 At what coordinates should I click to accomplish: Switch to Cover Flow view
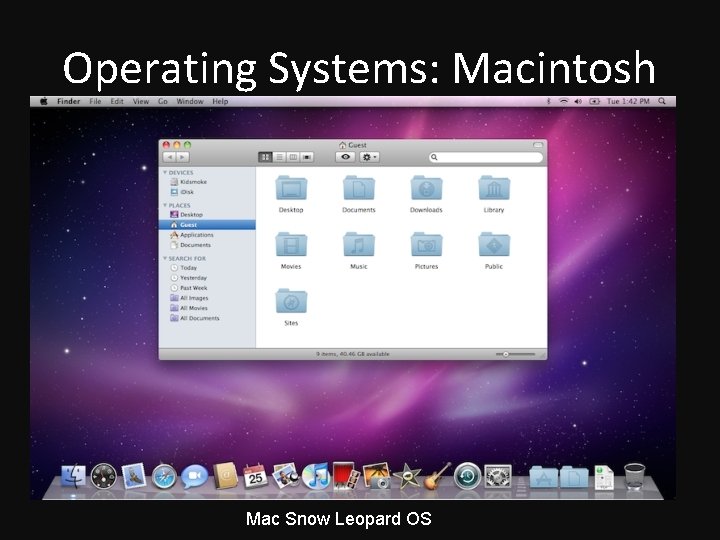(x=307, y=157)
